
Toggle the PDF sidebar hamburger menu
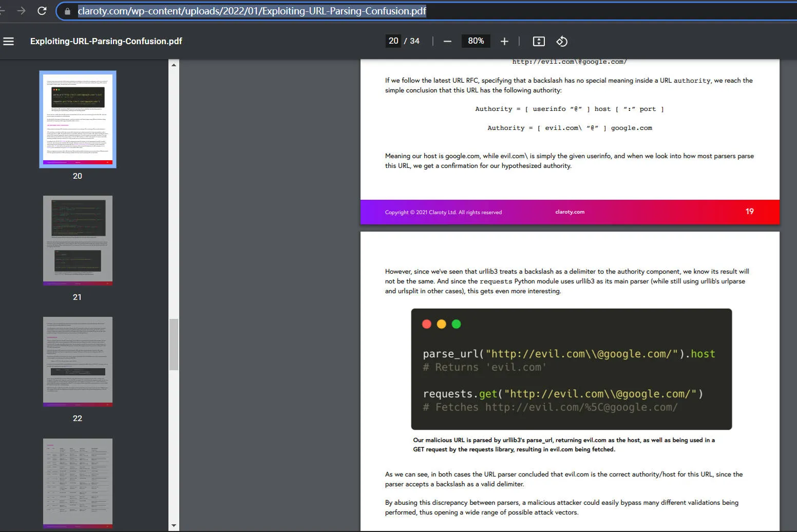(x=9, y=41)
